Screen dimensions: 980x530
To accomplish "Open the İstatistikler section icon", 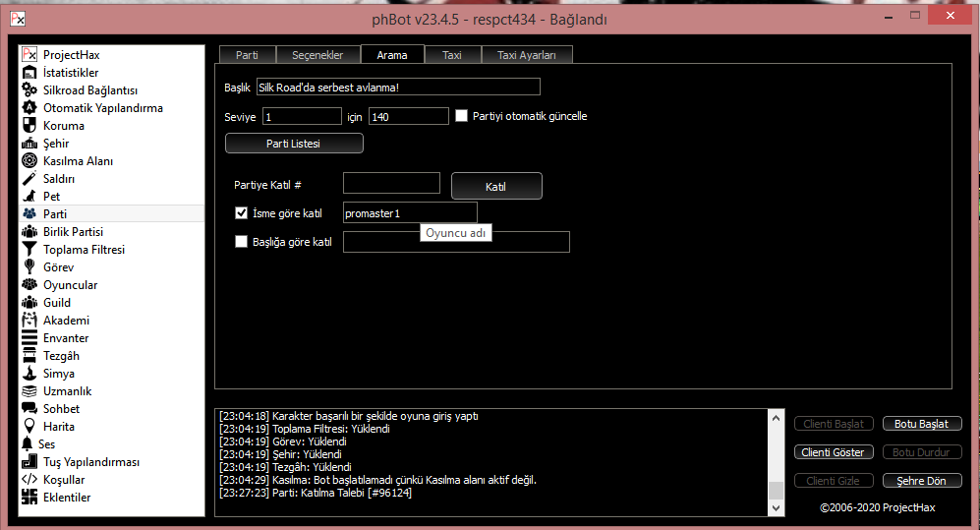I will [x=29, y=73].
